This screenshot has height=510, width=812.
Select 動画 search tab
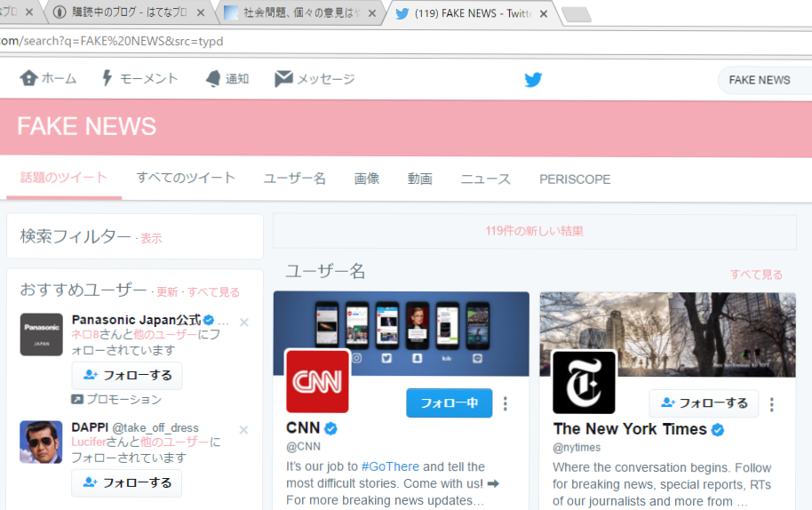pyautogui.click(x=420, y=179)
